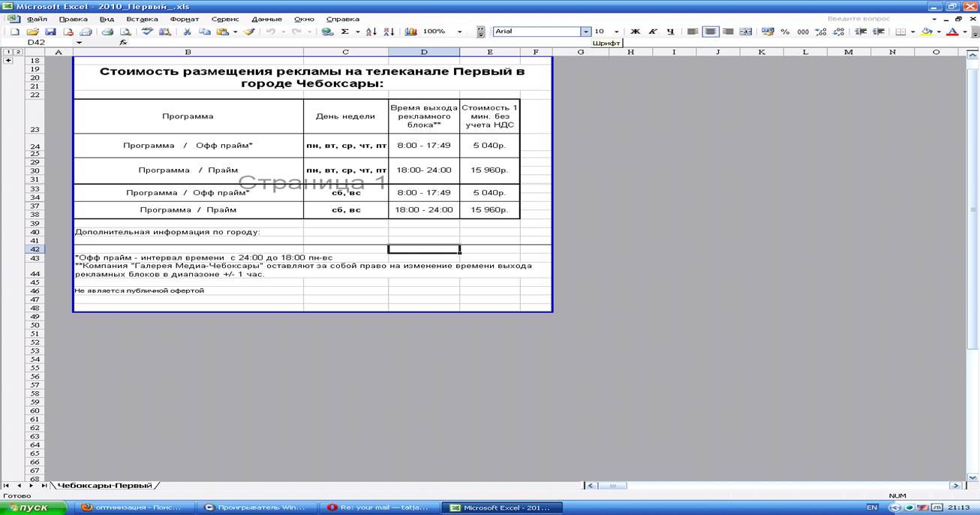Click the Save icon in the toolbar
The width and height of the screenshot is (980, 515).
coord(50,32)
